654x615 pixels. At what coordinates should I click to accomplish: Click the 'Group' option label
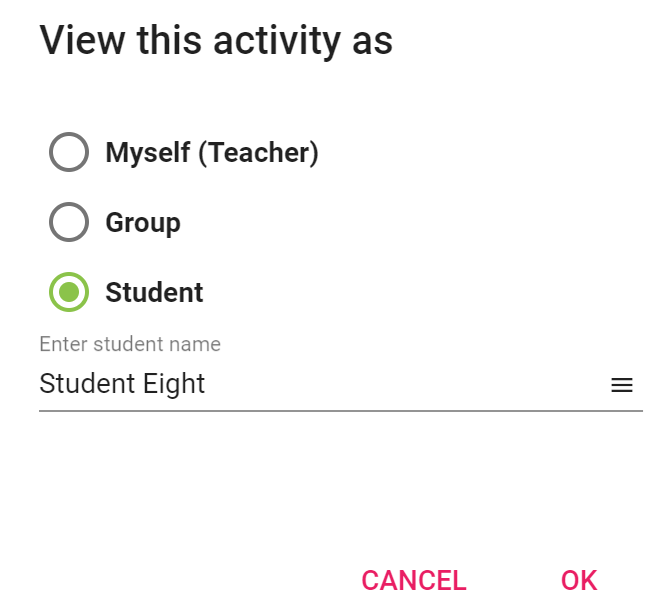tap(143, 223)
